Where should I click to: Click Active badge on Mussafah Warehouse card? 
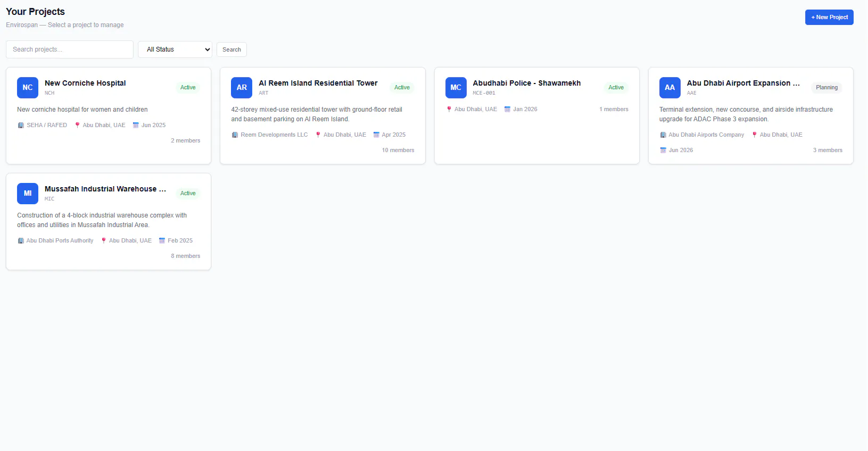[188, 194]
